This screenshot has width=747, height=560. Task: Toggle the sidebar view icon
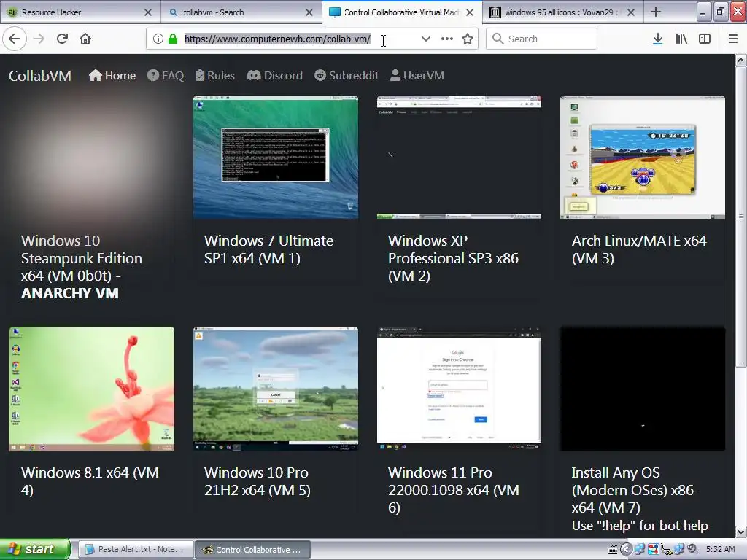pyautogui.click(x=705, y=39)
